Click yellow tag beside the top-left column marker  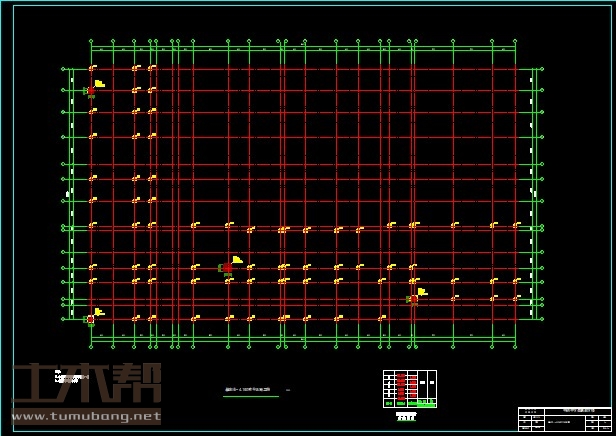99,84
